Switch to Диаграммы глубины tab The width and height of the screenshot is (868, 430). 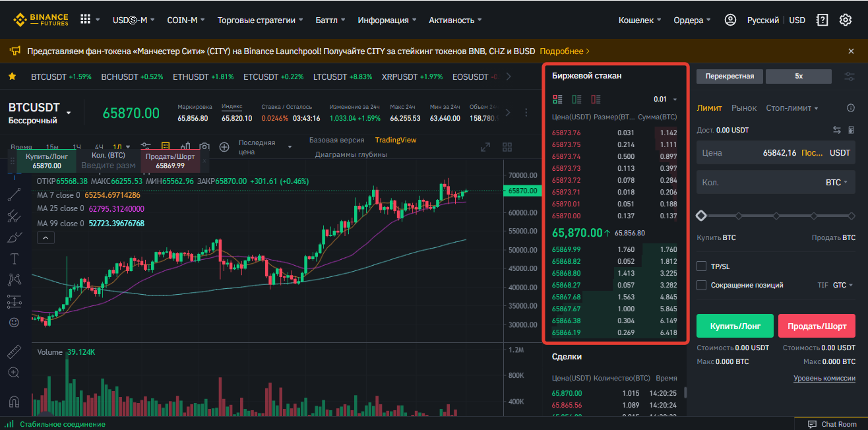(351, 154)
